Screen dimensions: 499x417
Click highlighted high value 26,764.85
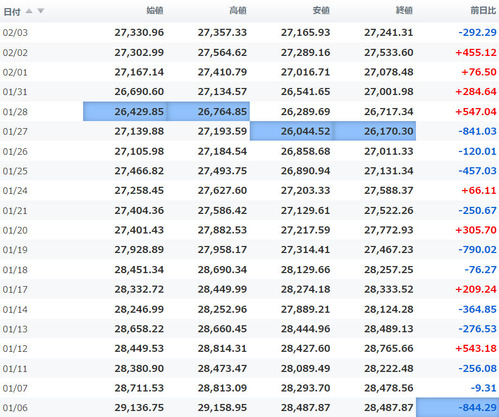coord(208,111)
